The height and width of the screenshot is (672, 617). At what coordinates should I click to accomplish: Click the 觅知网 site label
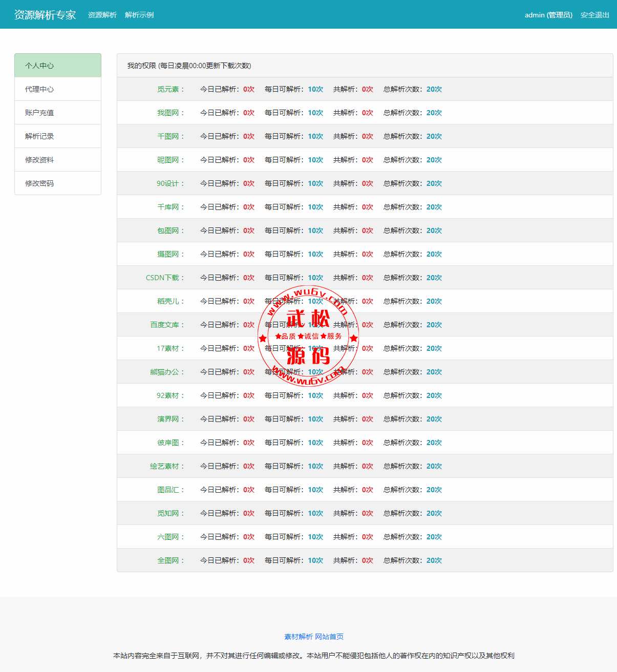pos(171,513)
